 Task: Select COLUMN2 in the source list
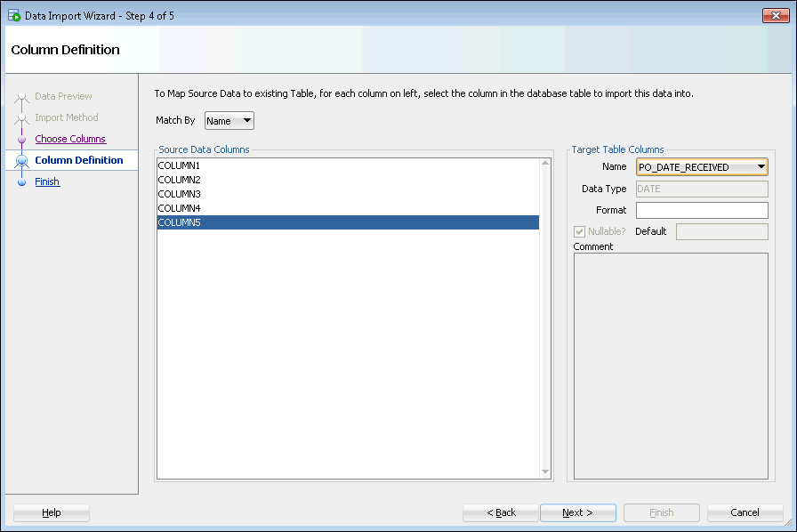(180, 181)
